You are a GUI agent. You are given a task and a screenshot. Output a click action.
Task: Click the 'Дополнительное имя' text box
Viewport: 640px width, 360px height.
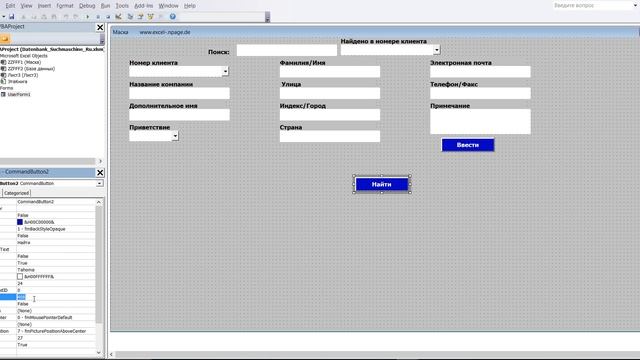pyautogui.click(x=179, y=115)
